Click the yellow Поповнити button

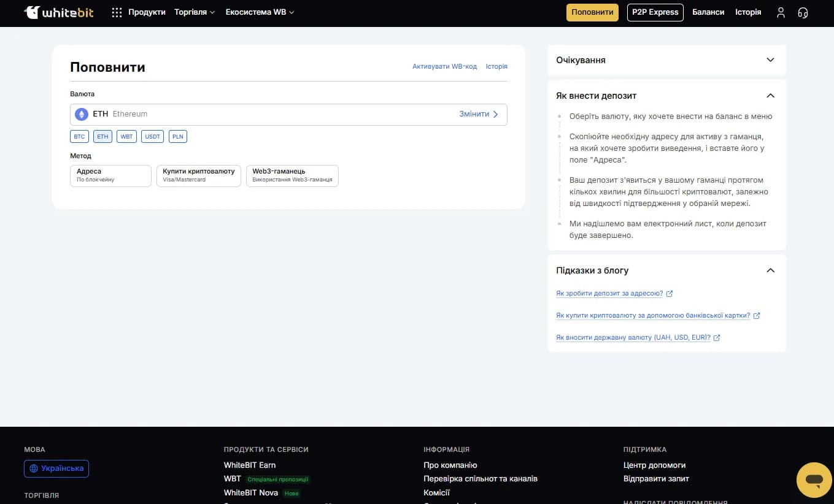point(592,12)
